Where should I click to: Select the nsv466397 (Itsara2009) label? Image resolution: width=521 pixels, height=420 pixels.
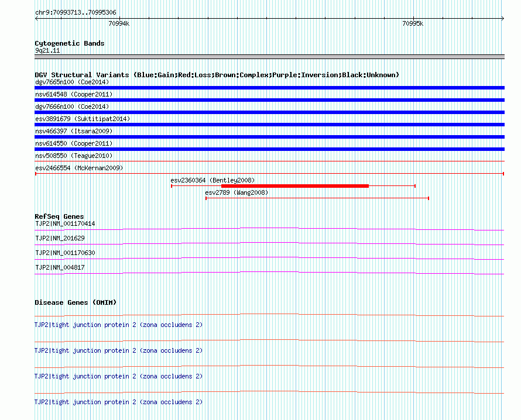pos(74,131)
